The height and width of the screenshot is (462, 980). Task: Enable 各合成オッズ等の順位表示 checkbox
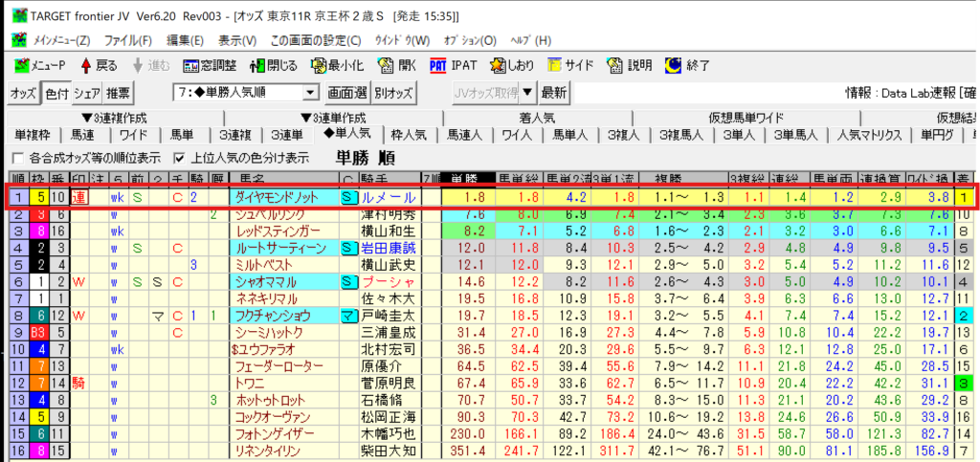16,158
